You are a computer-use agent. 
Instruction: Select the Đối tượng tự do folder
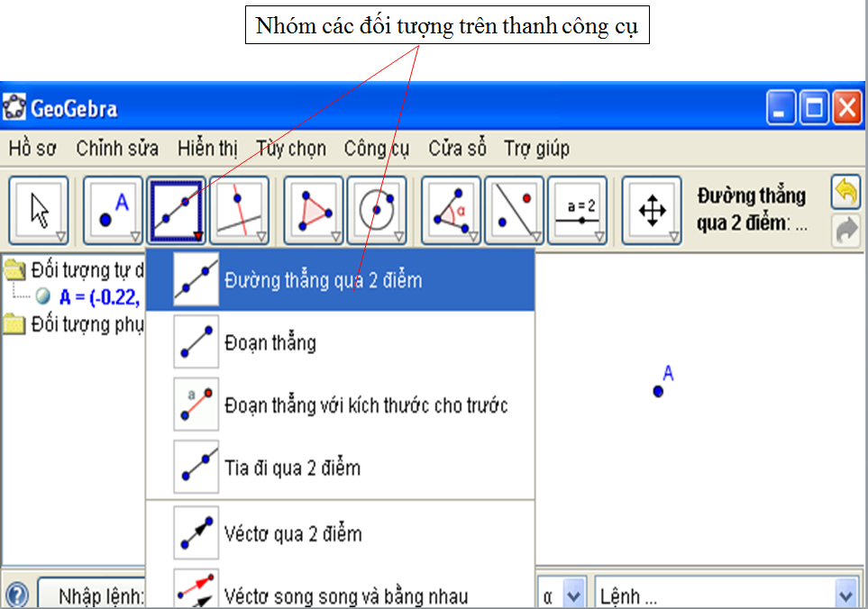pyautogui.click(x=75, y=270)
